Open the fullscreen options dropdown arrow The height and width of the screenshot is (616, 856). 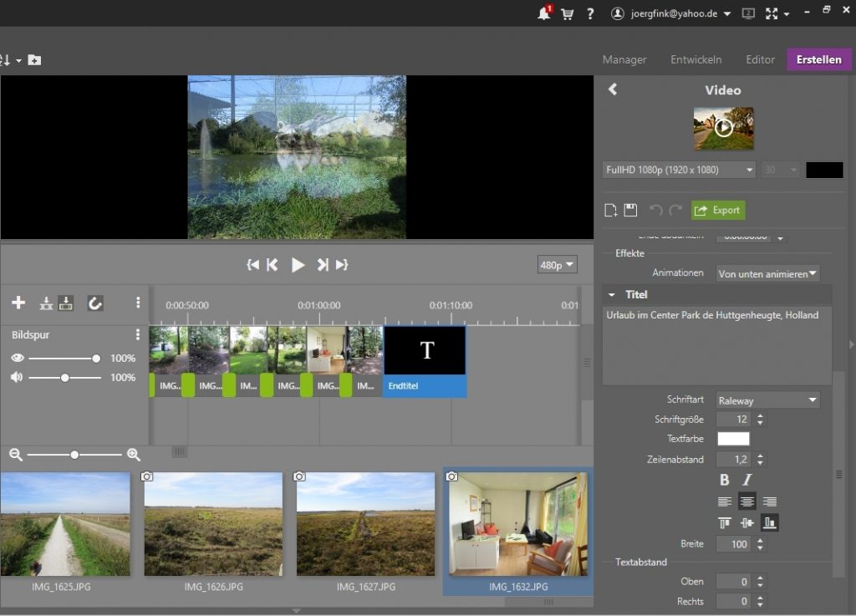[x=786, y=14]
